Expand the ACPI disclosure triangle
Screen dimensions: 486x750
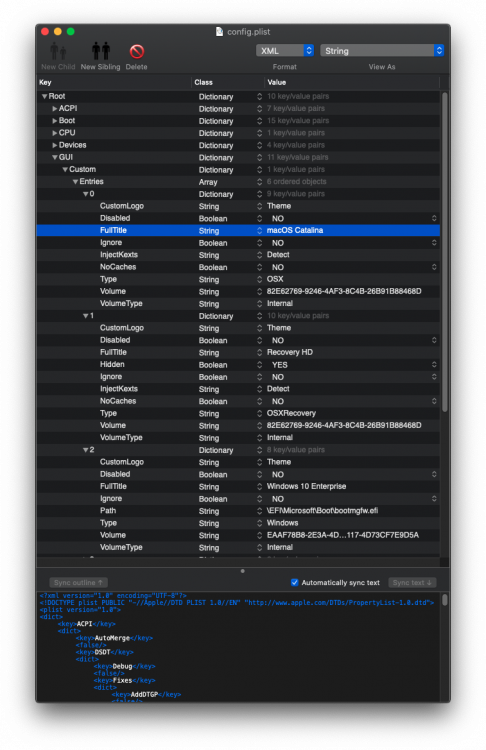pos(55,109)
